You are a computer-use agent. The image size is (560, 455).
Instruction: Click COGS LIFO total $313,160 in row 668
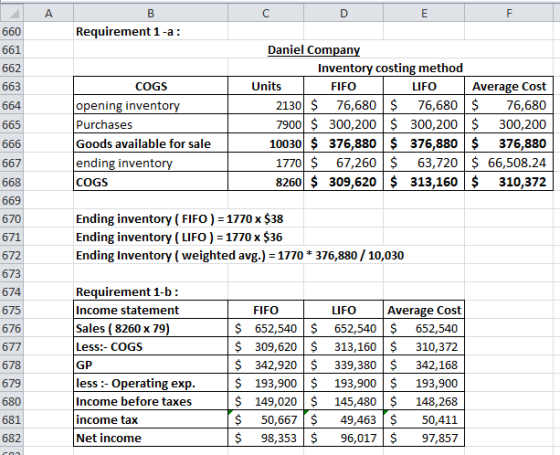tap(424, 182)
